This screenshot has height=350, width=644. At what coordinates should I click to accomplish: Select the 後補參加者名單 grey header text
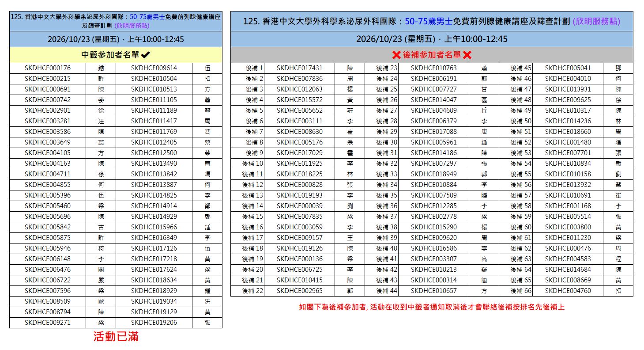(432, 55)
